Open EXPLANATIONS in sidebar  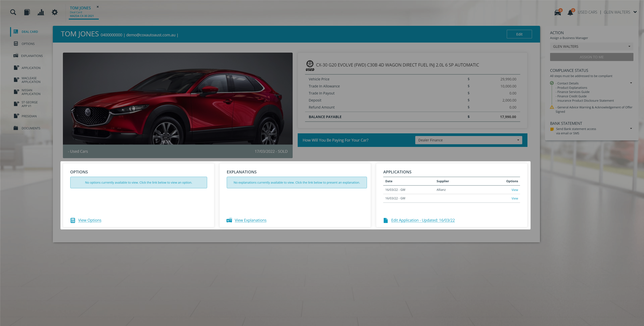click(x=32, y=56)
